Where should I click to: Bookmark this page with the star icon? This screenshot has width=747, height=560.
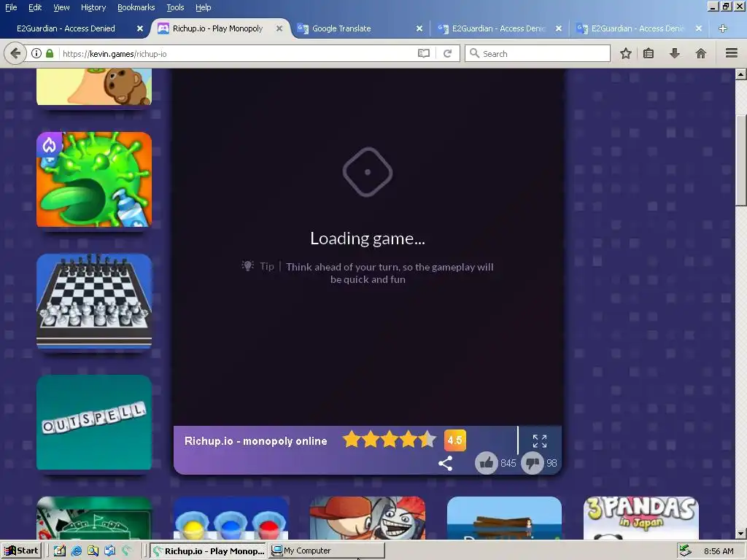point(625,53)
